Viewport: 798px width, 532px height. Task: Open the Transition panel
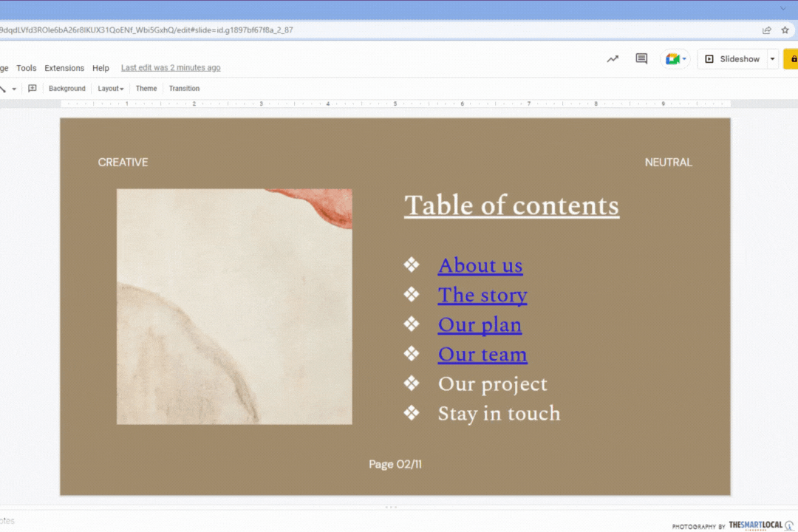[184, 89]
